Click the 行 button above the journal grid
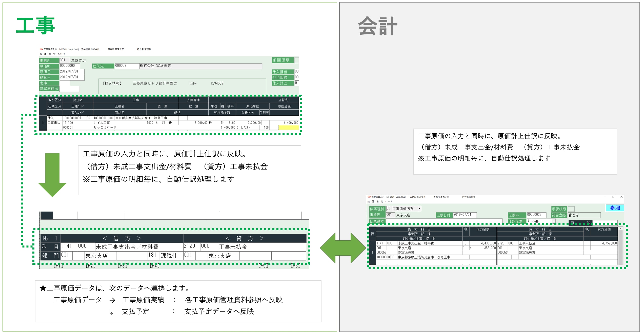Viewport: 644px width, 332px height. pos(573,223)
